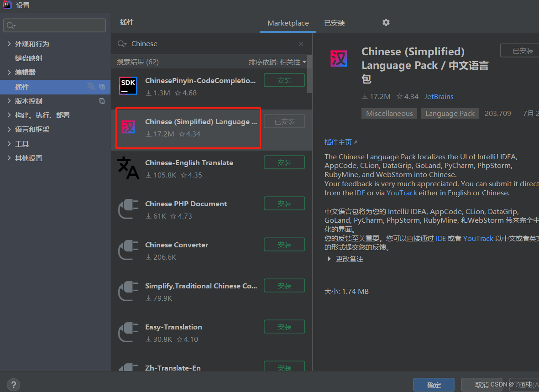The height and width of the screenshot is (392, 539).
Task: Click the copy icon beside 版本控制
Action: [x=102, y=101]
